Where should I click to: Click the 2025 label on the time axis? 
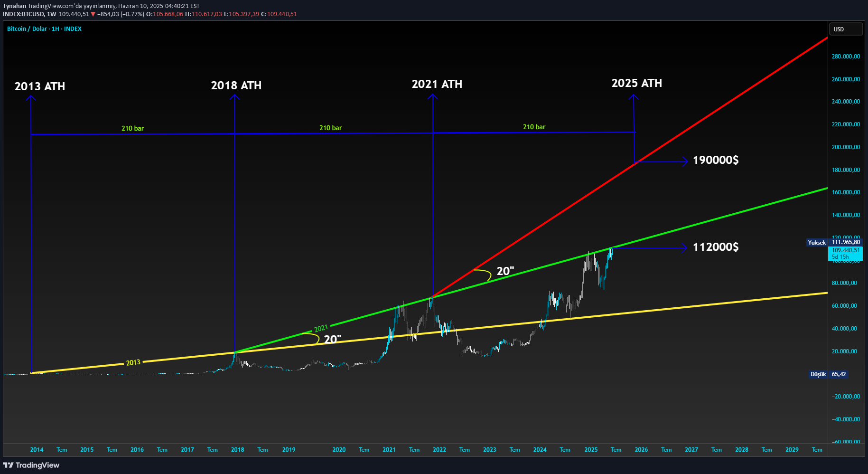click(591, 450)
